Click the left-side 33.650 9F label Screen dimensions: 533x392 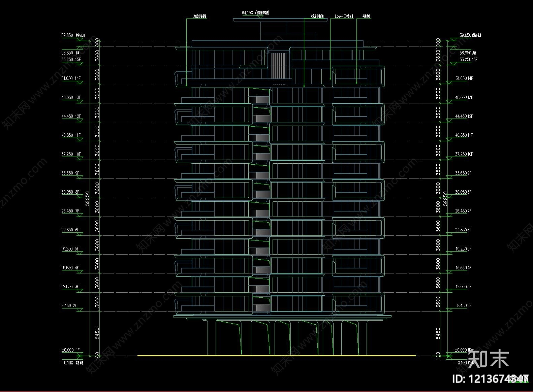pos(70,173)
